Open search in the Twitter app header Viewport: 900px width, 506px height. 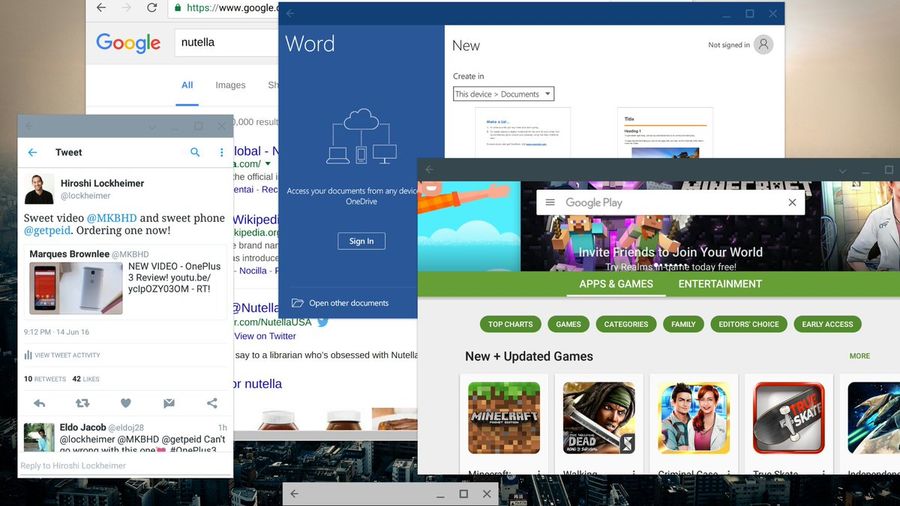coord(195,152)
